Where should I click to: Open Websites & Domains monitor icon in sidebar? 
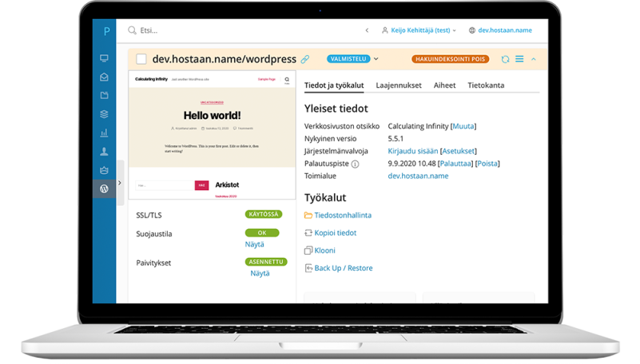104,58
